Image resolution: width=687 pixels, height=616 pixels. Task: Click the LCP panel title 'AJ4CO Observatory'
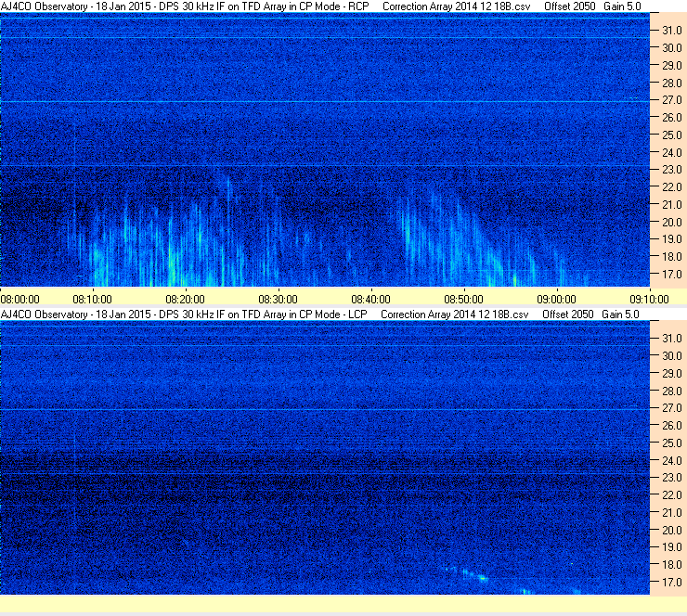point(44,314)
